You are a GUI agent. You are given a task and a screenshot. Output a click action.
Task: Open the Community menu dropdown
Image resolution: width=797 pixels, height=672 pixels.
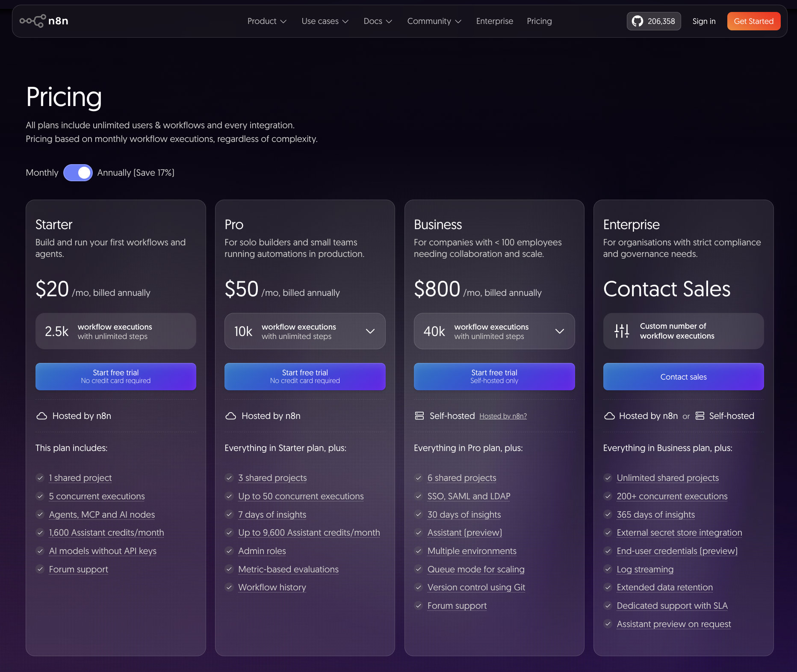pos(434,21)
